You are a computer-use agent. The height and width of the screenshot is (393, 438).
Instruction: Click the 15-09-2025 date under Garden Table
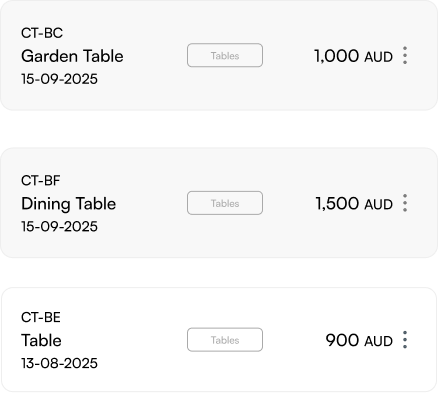59,79
